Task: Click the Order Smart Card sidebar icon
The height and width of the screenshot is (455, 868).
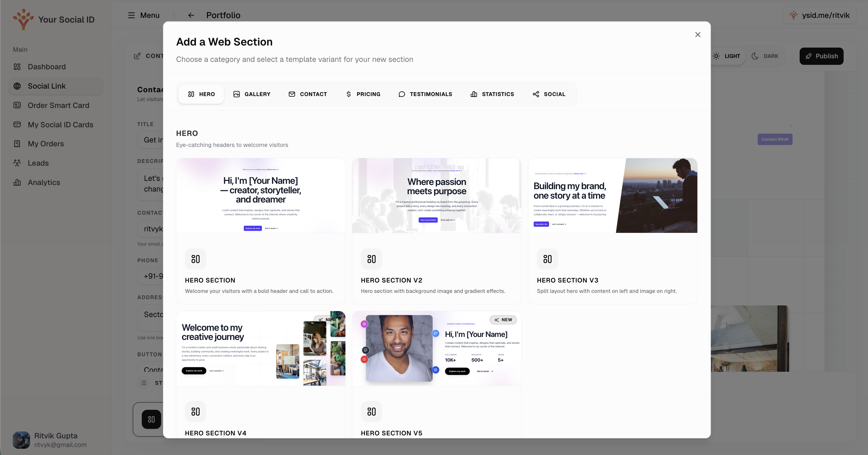Action: pos(17,105)
